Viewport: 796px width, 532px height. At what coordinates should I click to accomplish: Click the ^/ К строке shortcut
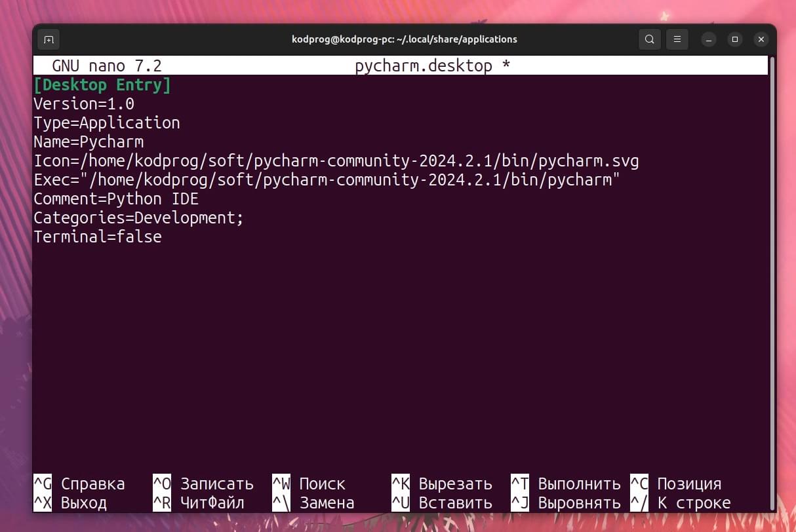681,503
